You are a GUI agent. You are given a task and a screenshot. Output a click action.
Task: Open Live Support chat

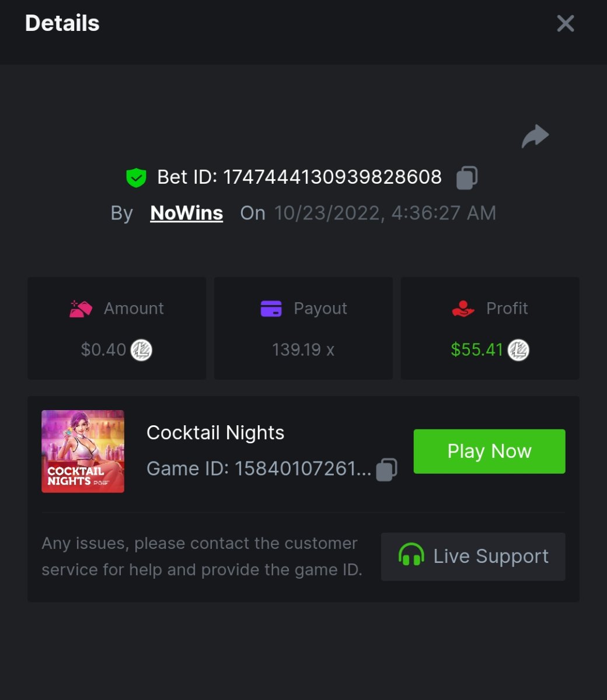(473, 556)
